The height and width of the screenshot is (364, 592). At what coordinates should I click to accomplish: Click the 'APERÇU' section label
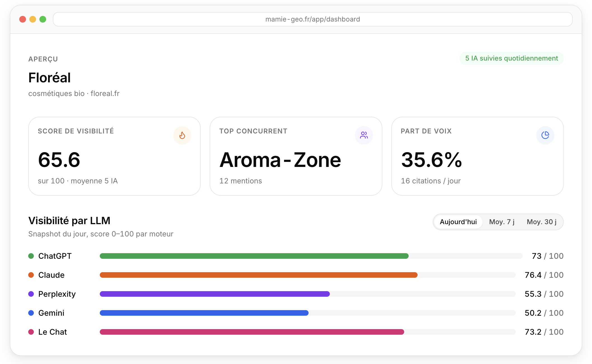43,59
